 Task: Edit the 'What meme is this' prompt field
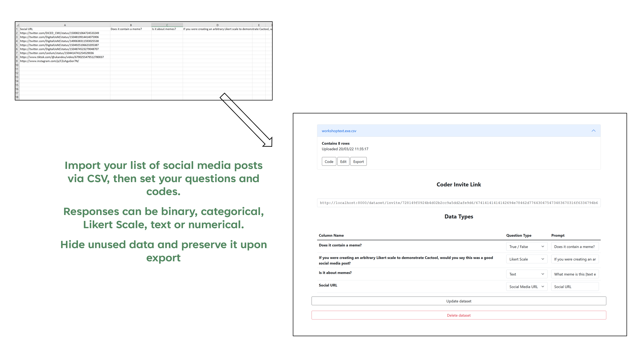575,274
